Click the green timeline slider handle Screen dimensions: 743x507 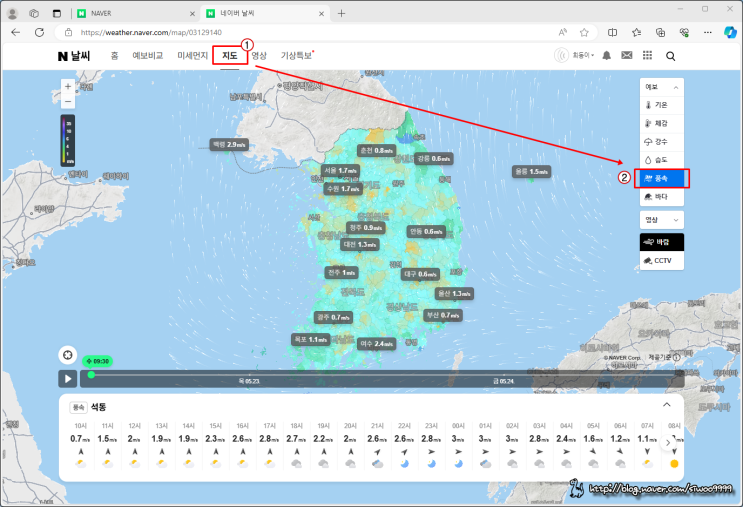[x=91, y=374]
